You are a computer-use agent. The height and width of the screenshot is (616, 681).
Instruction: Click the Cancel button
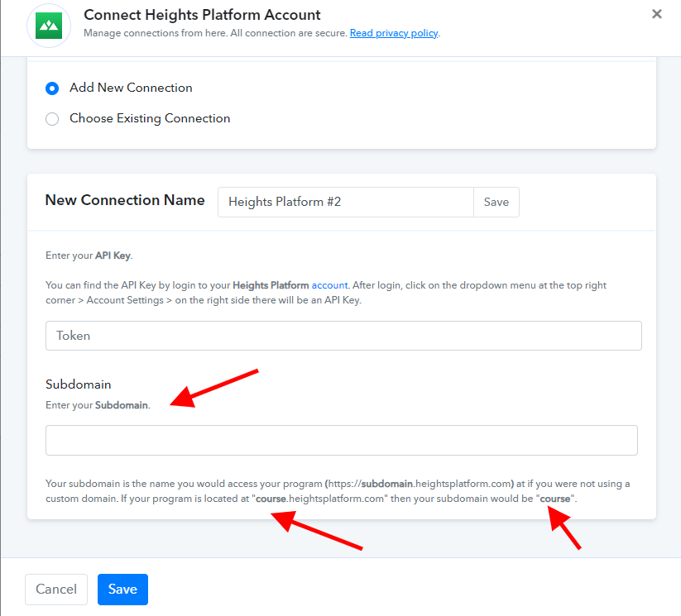point(56,589)
